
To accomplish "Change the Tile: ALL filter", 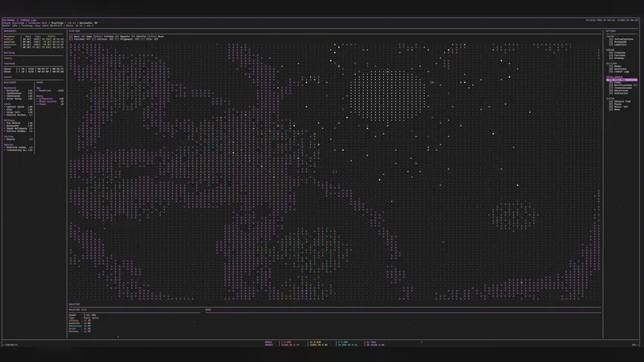I will pos(151,39).
